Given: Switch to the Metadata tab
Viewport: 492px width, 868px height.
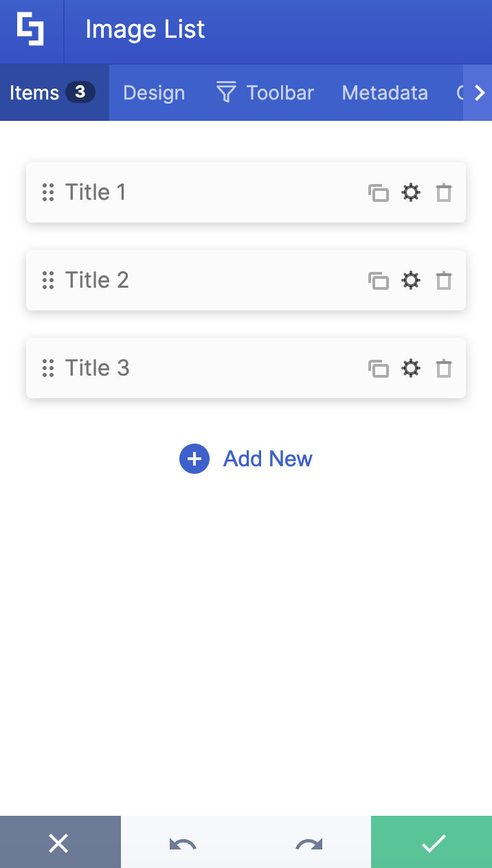Looking at the screenshot, I should (385, 92).
